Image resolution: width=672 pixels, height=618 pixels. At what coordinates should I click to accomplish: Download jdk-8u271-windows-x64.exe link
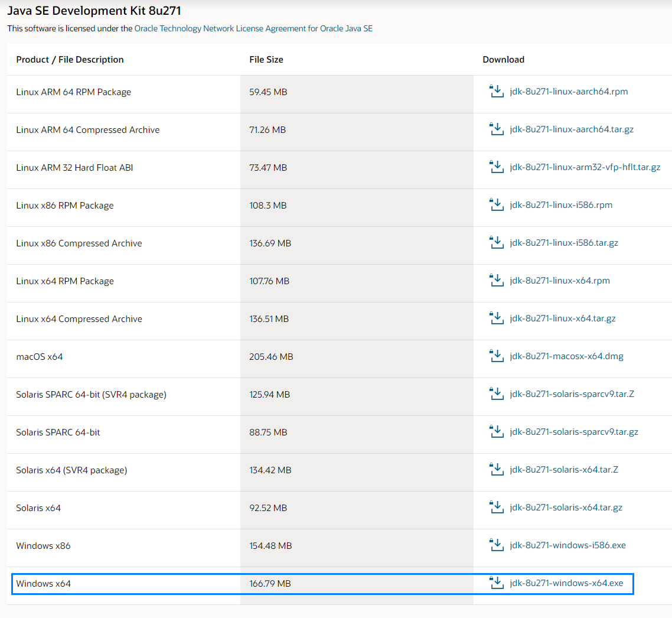click(x=566, y=583)
